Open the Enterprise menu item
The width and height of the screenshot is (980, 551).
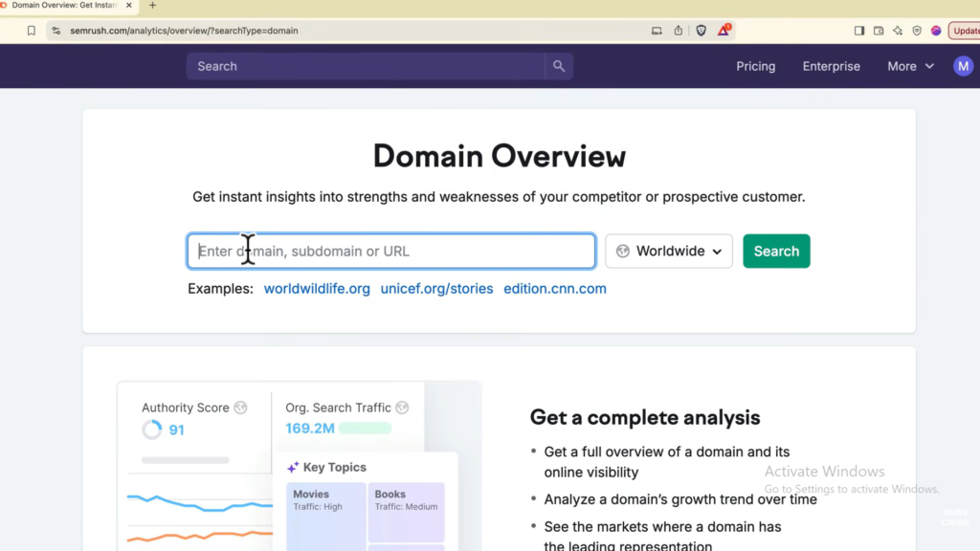pos(831,66)
